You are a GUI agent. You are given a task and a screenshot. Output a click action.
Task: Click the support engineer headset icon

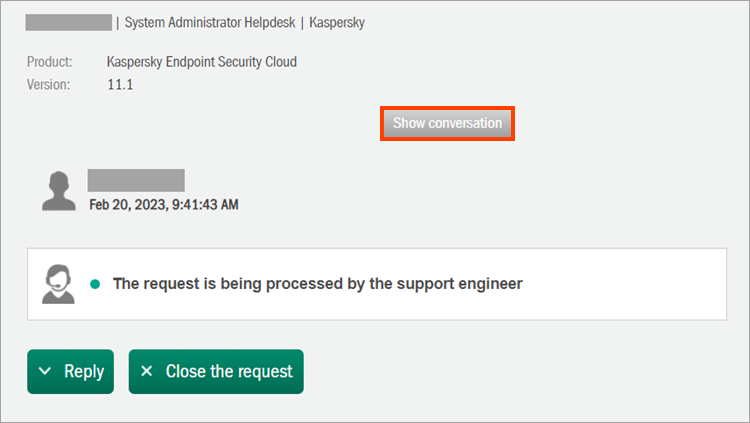(58, 284)
